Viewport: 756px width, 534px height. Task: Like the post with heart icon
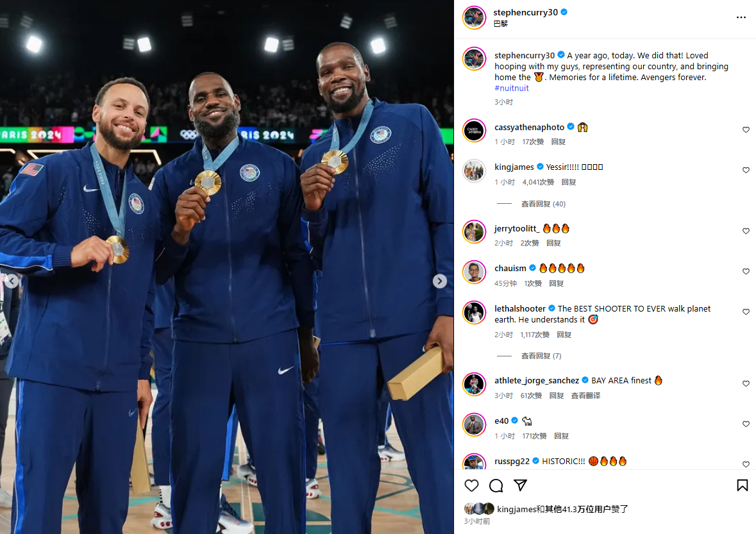click(471, 485)
